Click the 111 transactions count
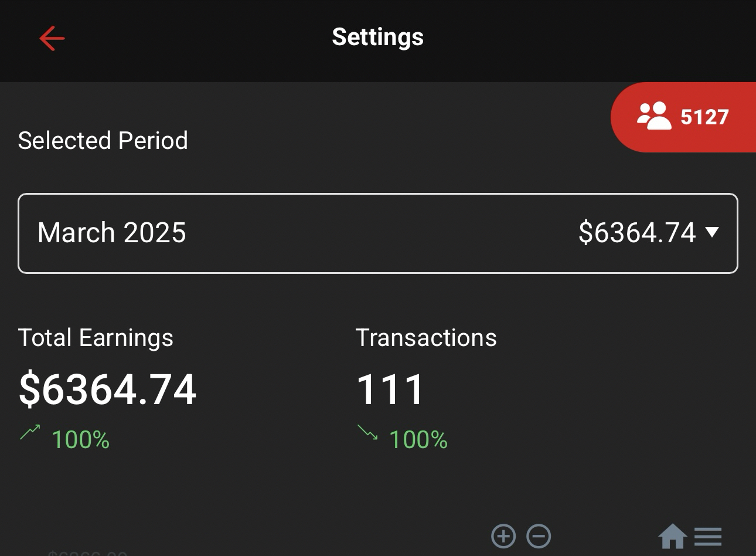This screenshot has width=756, height=556. 390,389
